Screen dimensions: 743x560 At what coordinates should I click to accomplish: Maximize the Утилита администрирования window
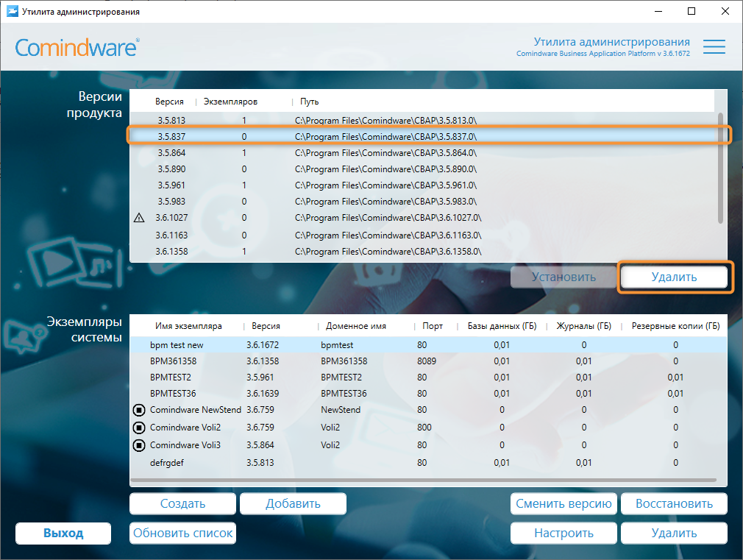coord(692,11)
